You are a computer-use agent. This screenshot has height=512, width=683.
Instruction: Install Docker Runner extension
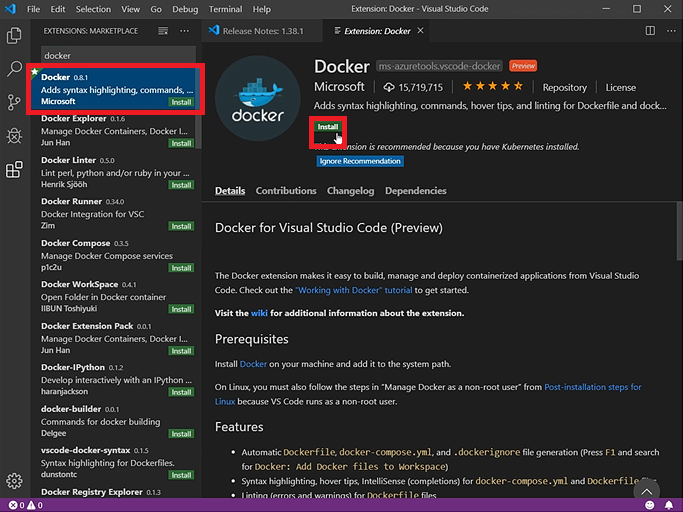point(181,226)
